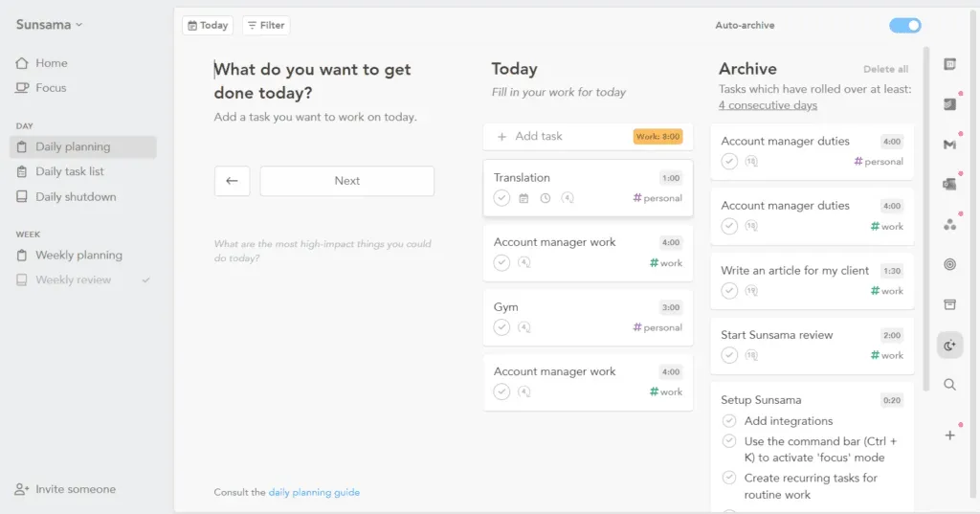The image size is (980, 514).
Task: Open the calendar icon in right sidebar
Action: [x=949, y=64]
